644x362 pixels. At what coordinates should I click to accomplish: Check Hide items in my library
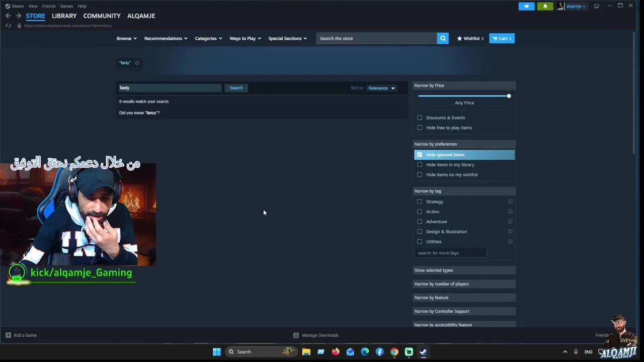click(420, 164)
